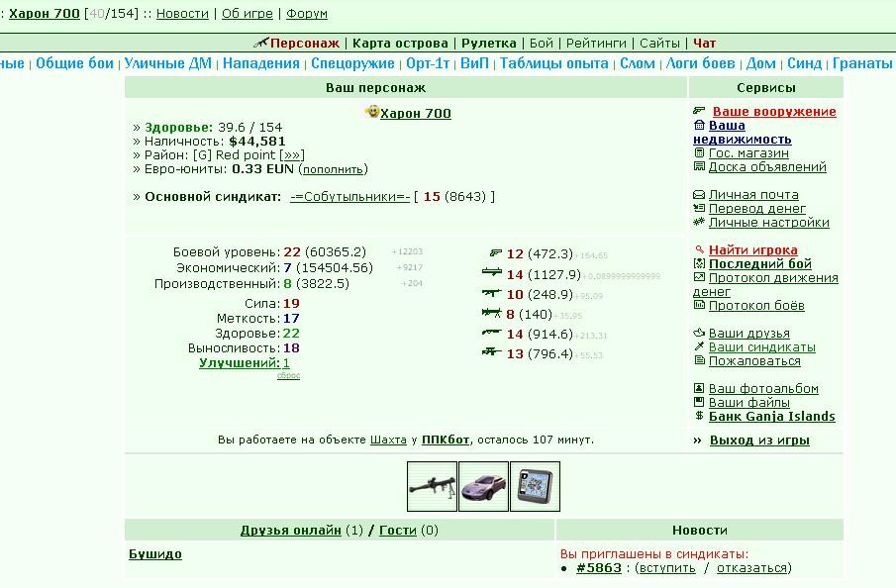The height and width of the screenshot is (588, 896).
Task: Open the -=Собутыльники=- syndicate link
Action: (x=349, y=197)
